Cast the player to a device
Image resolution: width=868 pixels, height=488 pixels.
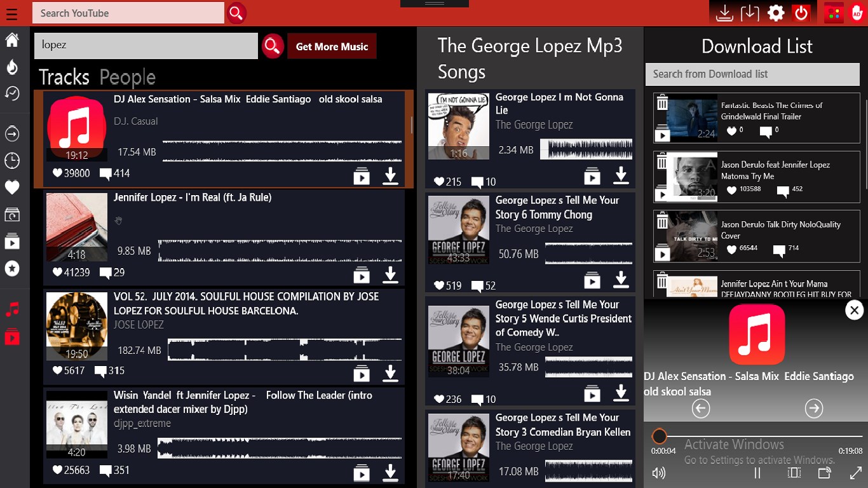pos(824,473)
